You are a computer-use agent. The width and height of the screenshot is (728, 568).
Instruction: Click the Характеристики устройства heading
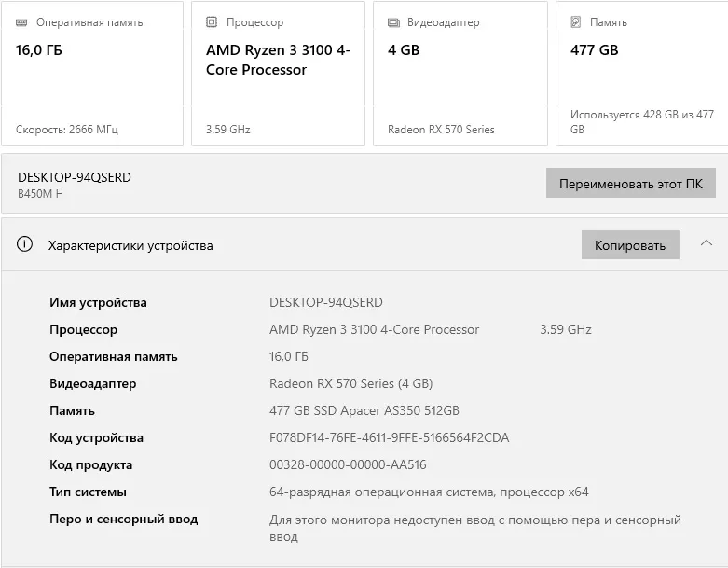[130, 245]
